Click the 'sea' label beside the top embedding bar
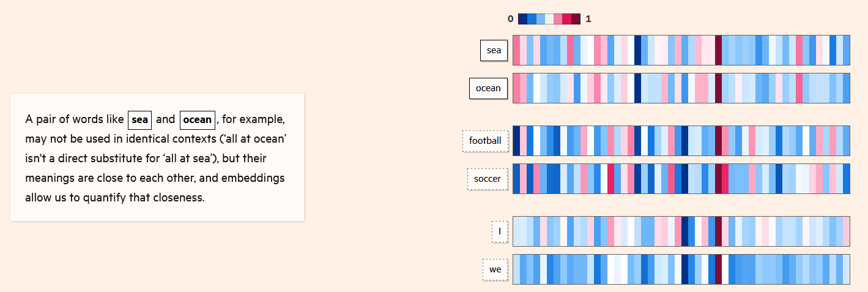Viewport: 868px width, 292px height. [x=494, y=50]
